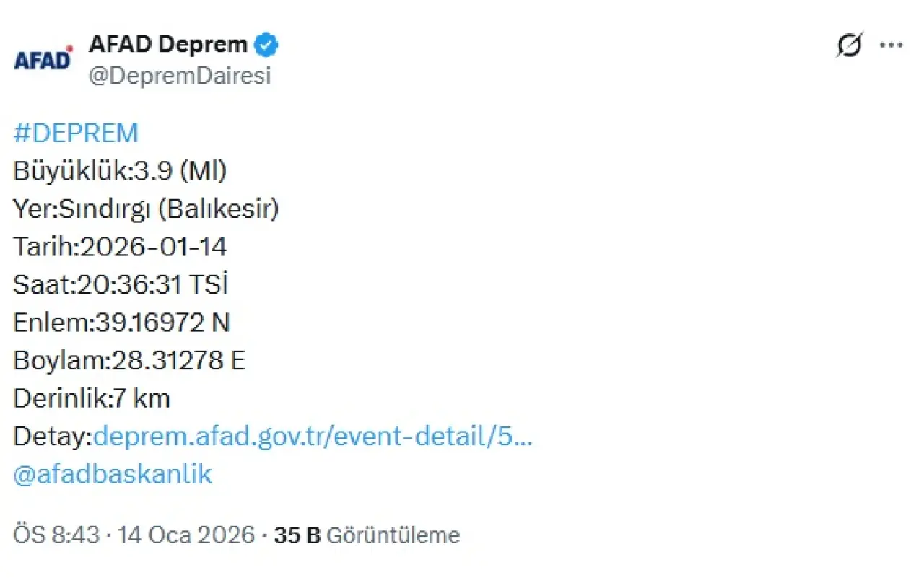
Task: Click the Büyüklük:3.9 (Ml) line
Action: (x=120, y=172)
